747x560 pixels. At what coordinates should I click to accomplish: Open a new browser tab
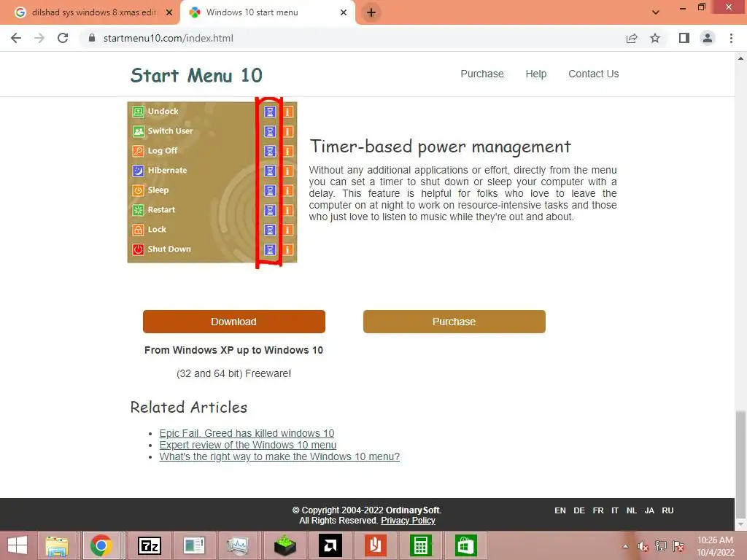tap(371, 13)
